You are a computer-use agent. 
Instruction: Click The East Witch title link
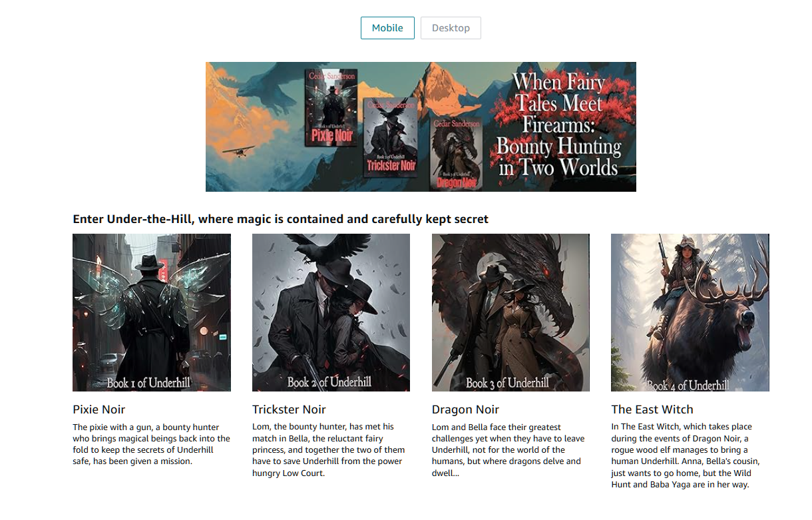(x=652, y=409)
